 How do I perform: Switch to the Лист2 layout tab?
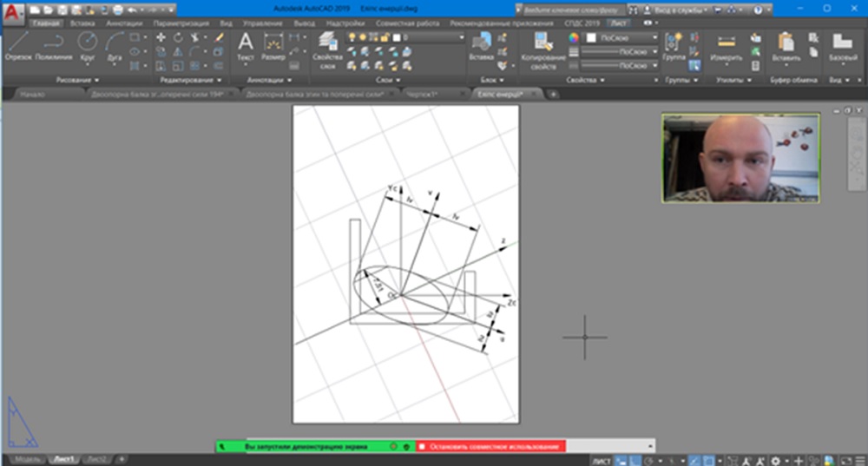[97, 459]
